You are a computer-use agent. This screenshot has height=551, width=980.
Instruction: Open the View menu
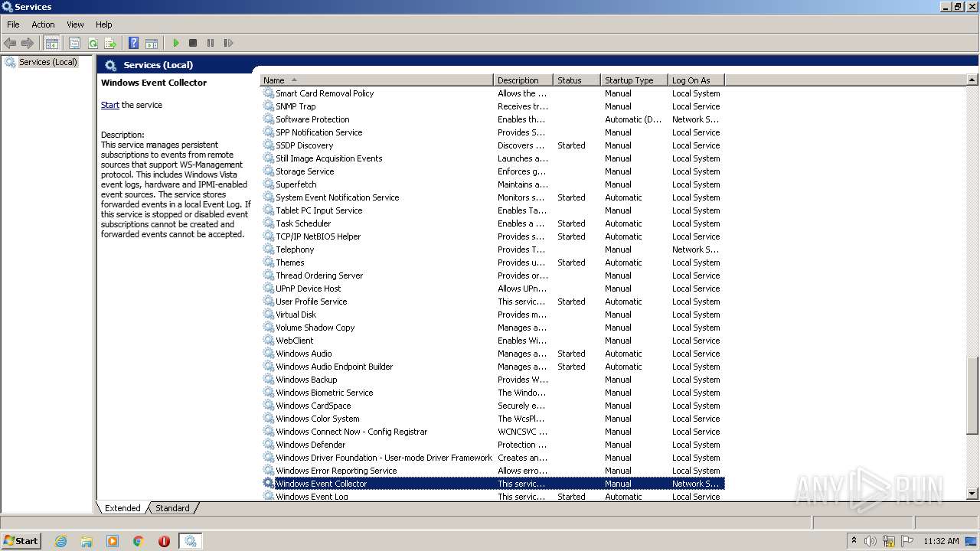pyautogui.click(x=75, y=24)
